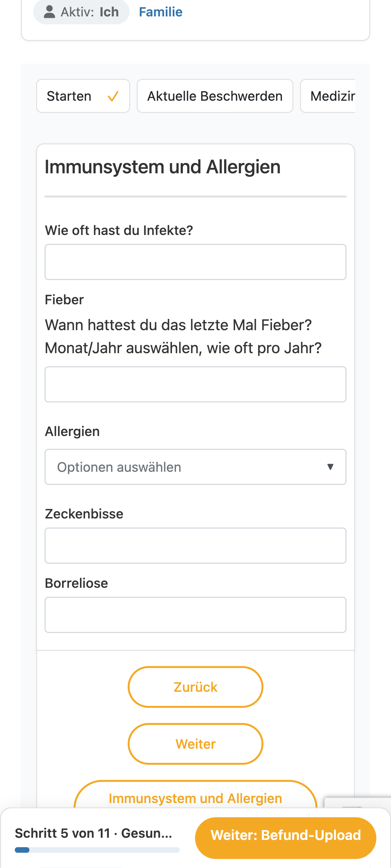The height and width of the screenshot is (868, 391).
Task: Click the Fieber input field
Action: [195, 384]
